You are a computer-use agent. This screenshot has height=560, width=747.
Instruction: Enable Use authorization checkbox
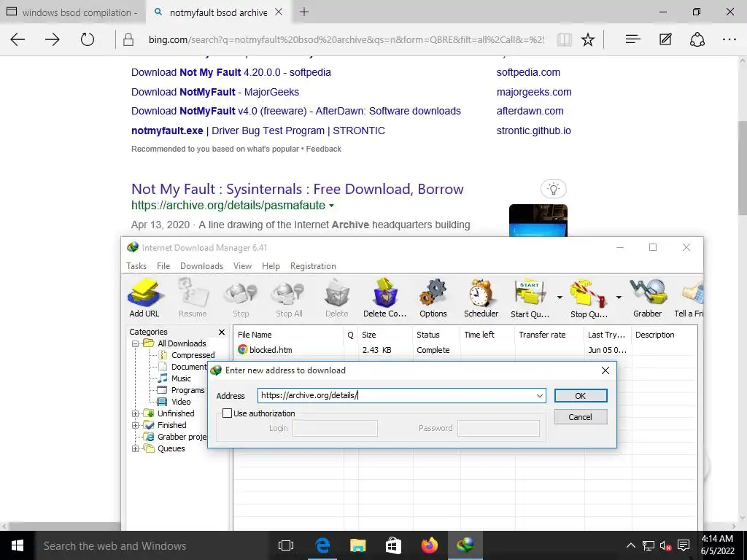point(228,413)
